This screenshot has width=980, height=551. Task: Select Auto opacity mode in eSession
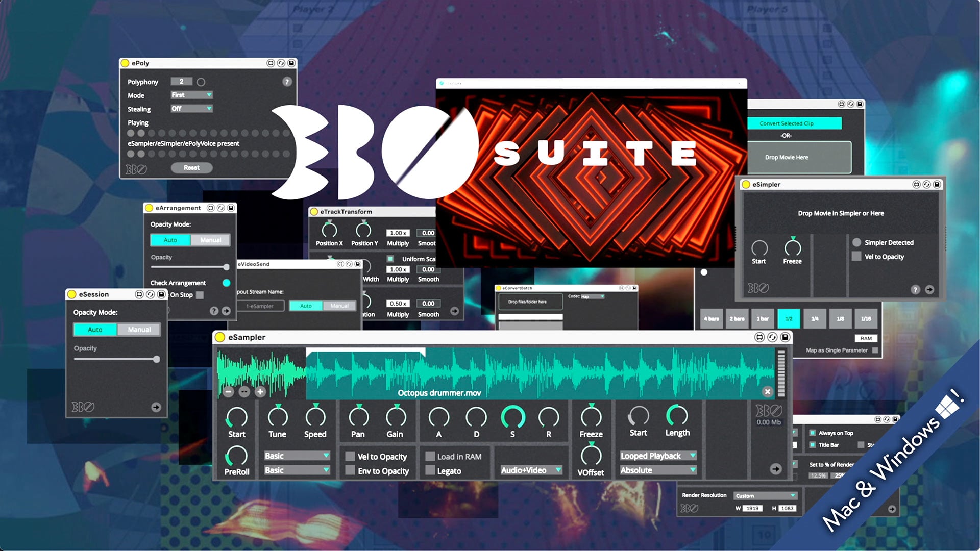tap(95, 330)
